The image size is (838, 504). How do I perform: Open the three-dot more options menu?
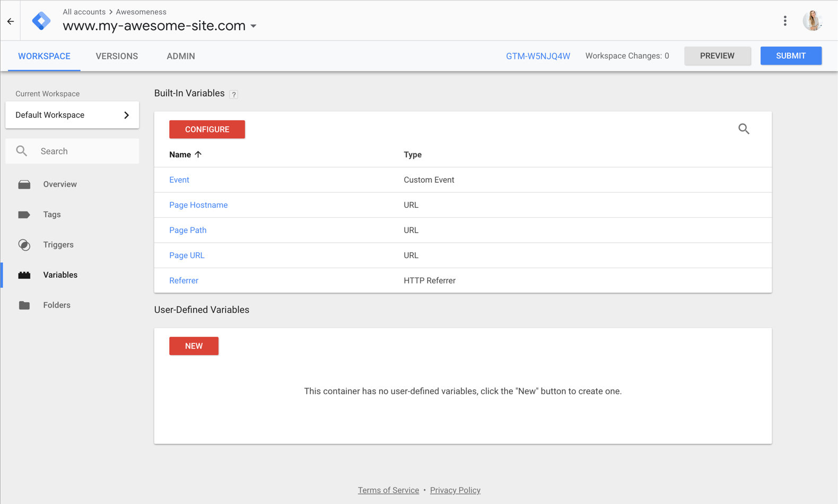coord(785,21)
